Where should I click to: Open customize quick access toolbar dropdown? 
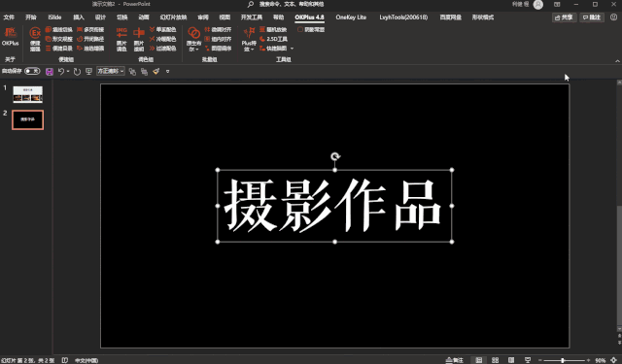coord(168,71)
